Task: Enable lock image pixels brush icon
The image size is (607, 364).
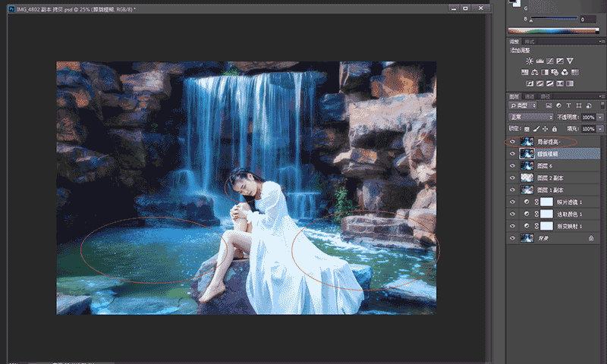Action: point(536,129)
